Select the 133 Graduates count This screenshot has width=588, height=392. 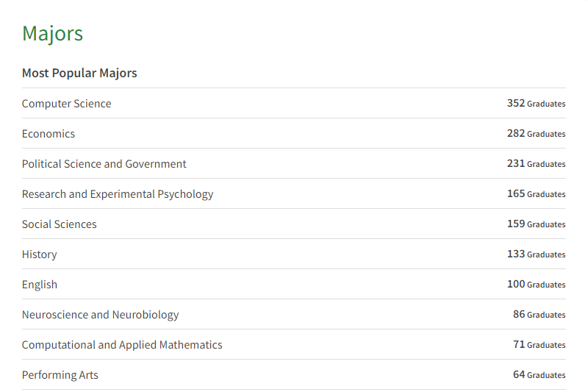point(536,254)
